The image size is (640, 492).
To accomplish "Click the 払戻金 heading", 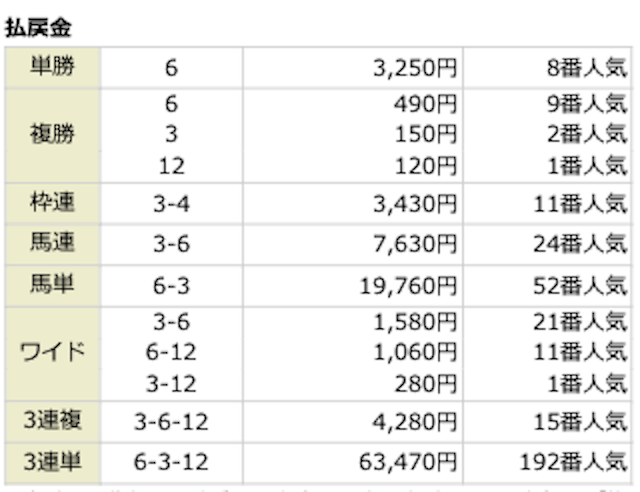I will click(x=38, y=27).
